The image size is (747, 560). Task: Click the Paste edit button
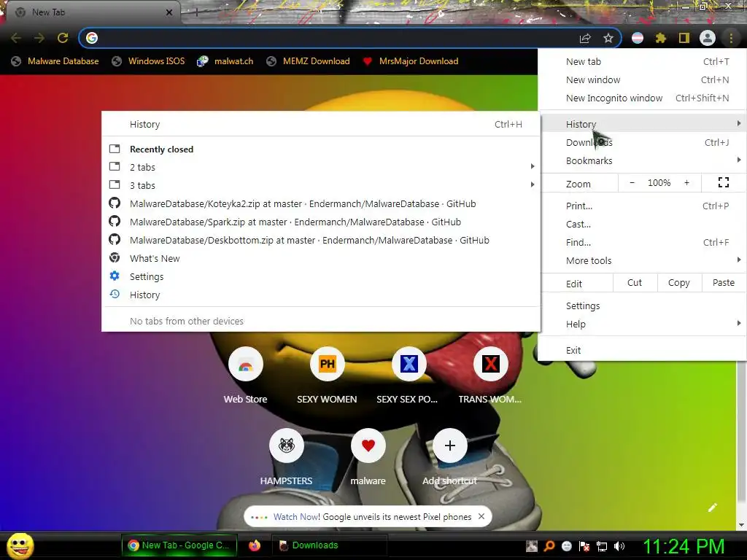click(723, 283)
